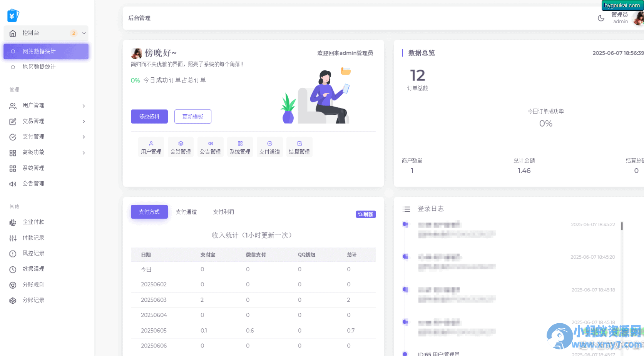Open 用户管理 quick shortcut tile

pyautogui.click(x=151, y=147)
